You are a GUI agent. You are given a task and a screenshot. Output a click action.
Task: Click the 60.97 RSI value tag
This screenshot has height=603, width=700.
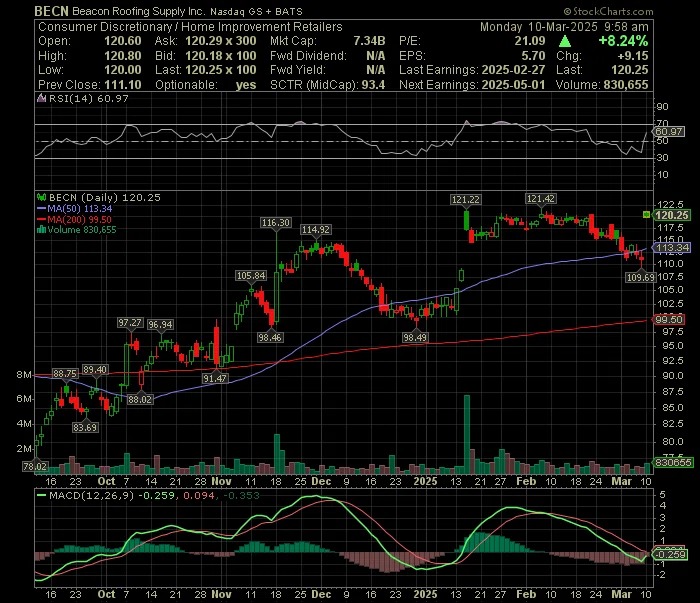click(x=668, y=132)
